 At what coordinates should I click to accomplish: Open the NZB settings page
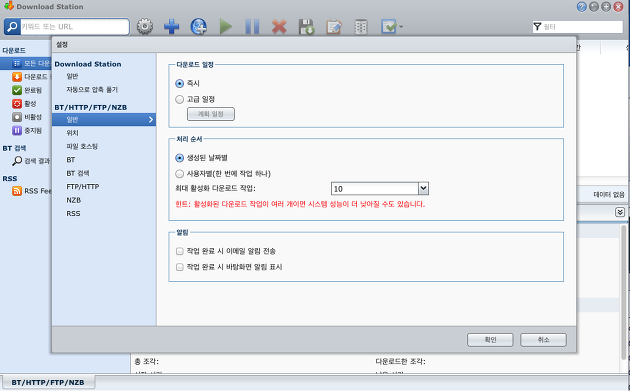(74, 200)
